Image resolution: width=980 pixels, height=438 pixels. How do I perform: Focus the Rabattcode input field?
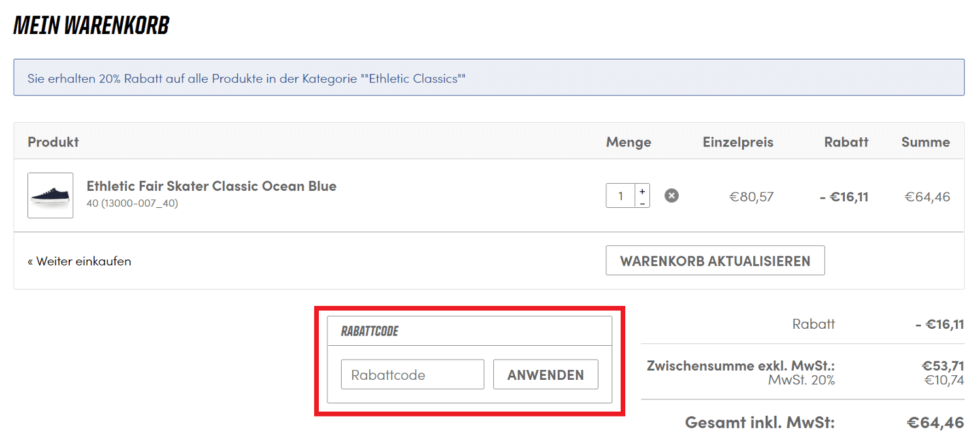pos(412,375)
